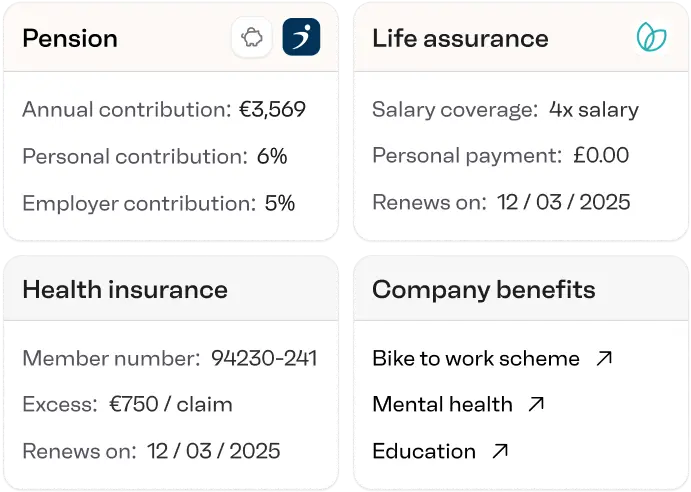691x492 pixels.
Task: Select the Health insurance card header
Action: (125, 290)
